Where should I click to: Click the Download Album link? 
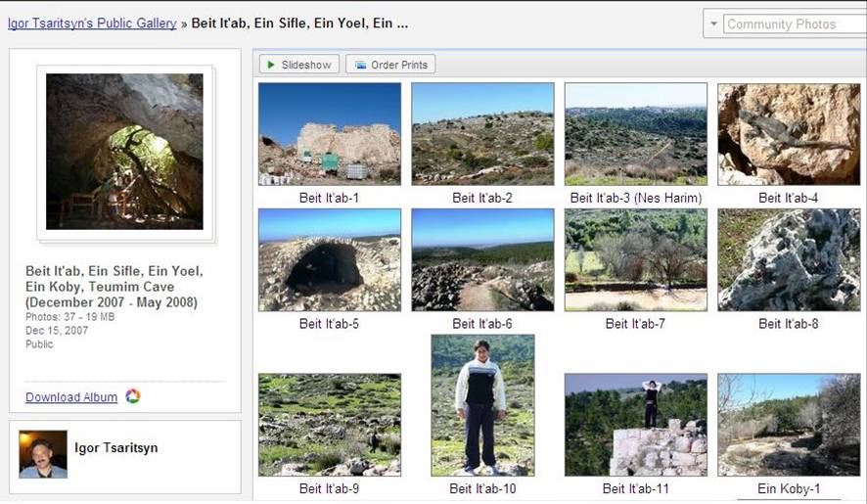tap(71, 397)
